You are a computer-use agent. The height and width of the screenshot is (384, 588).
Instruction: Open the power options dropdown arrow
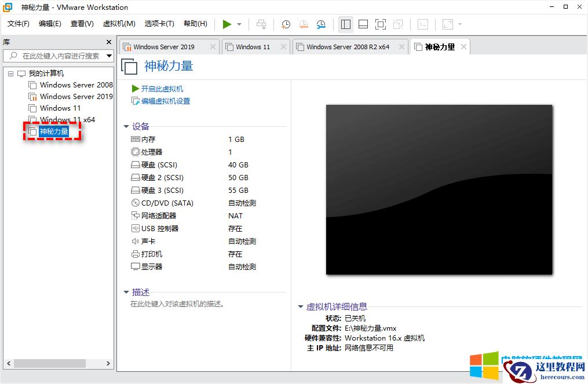(239, 24)
